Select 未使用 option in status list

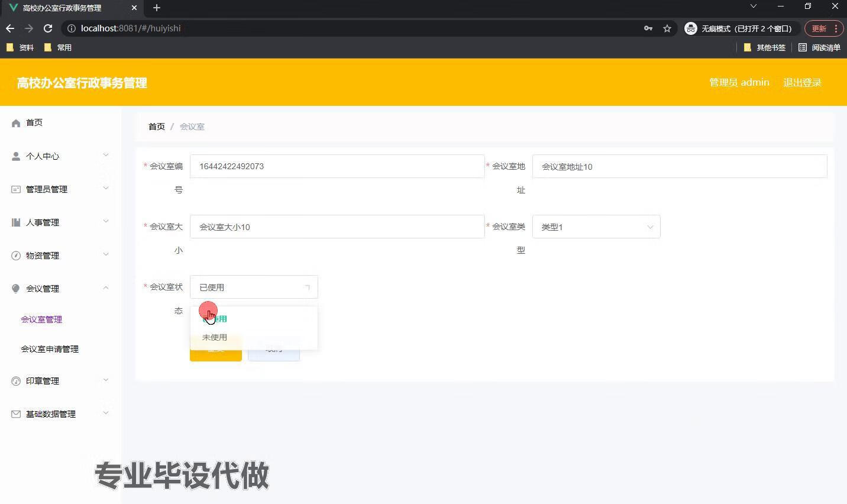pos(254,337)
